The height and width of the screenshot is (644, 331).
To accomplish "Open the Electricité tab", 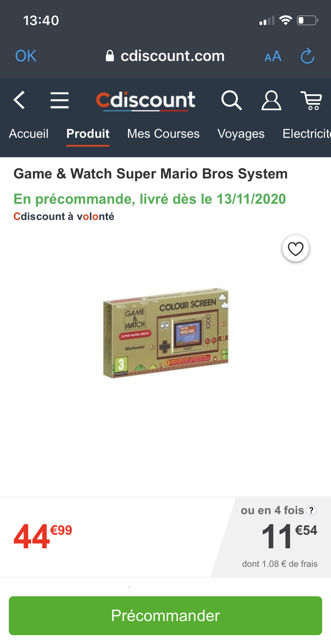I will pos(307,134).
